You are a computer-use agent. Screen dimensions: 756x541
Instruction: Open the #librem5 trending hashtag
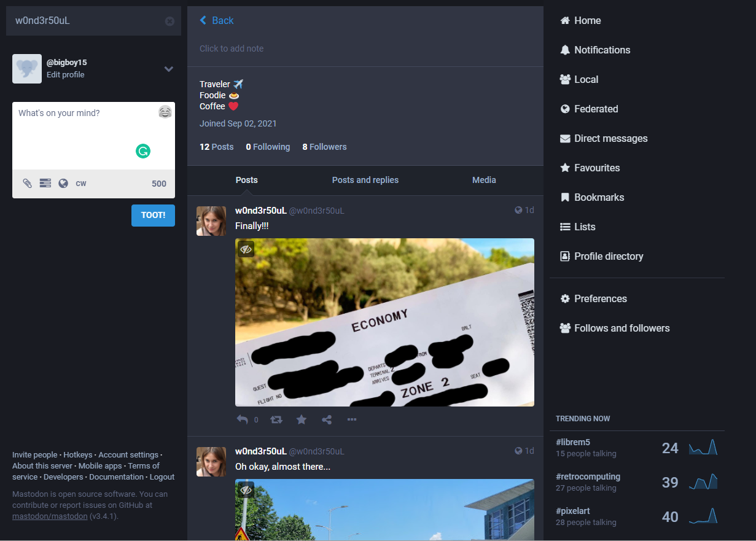click(573, 442)
